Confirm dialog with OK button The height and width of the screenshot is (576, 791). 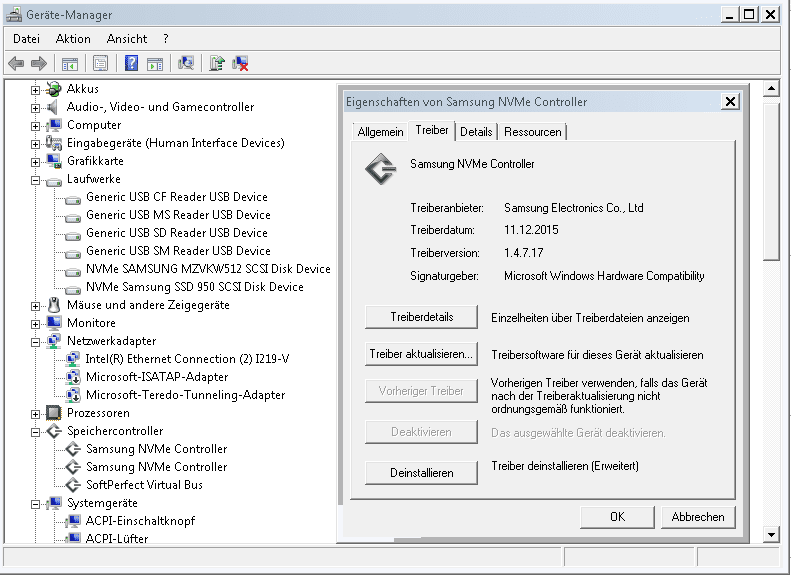(x=617, y=517)
